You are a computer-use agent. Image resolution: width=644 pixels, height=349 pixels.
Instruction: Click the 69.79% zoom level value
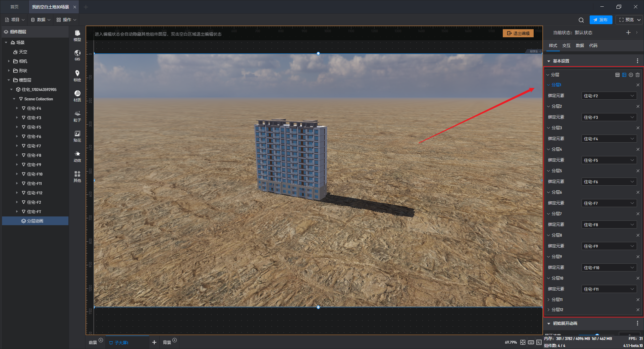511,342
